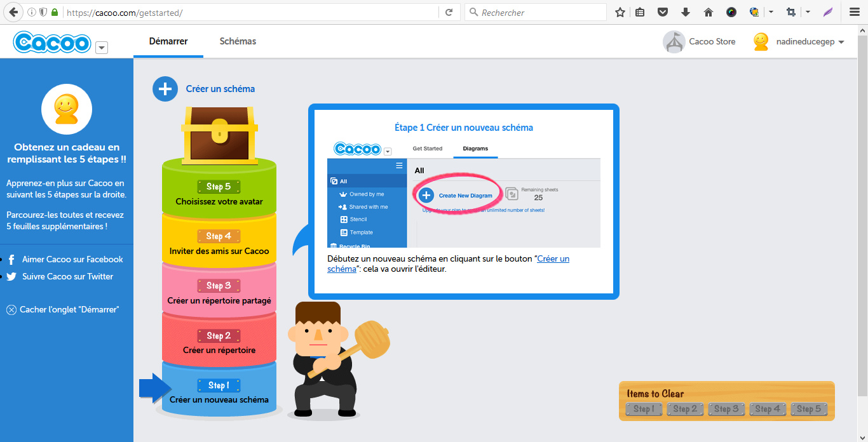868x442 pixels.
Task: Click Step 5 badge in Items to Clear
Action: tap(809, 409)
